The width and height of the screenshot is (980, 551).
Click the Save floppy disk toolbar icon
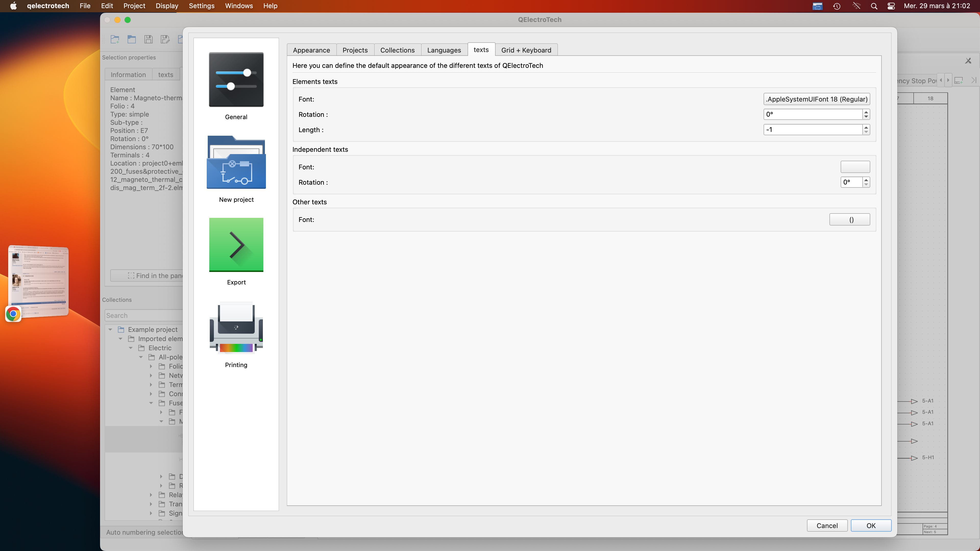tap(148, 39)
